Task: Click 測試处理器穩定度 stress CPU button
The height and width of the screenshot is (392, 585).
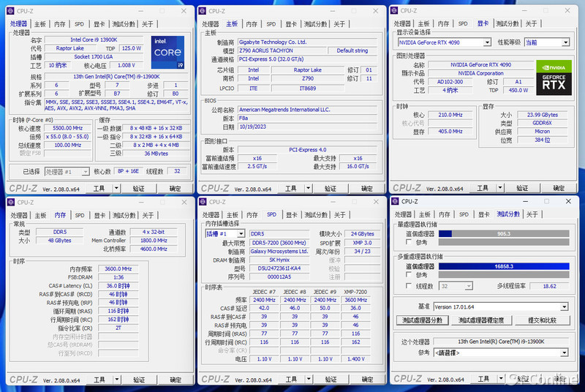Action: pos(481,320)
